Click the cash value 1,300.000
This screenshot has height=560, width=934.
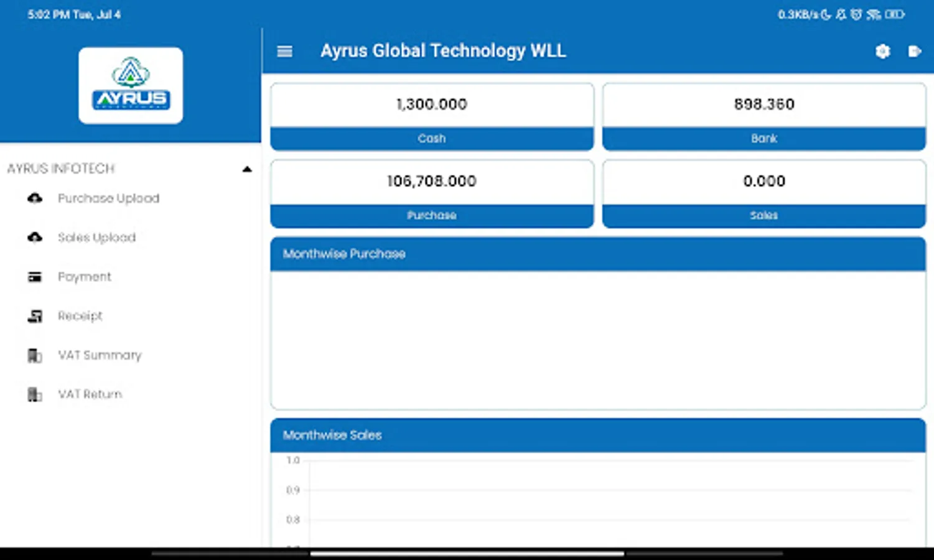tap(432, 105)
